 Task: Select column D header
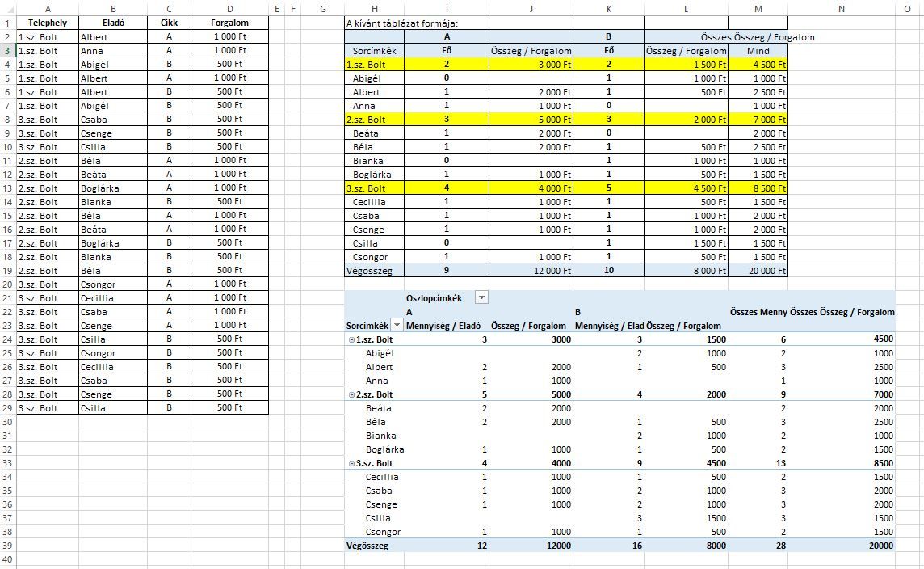click(230, 9)
